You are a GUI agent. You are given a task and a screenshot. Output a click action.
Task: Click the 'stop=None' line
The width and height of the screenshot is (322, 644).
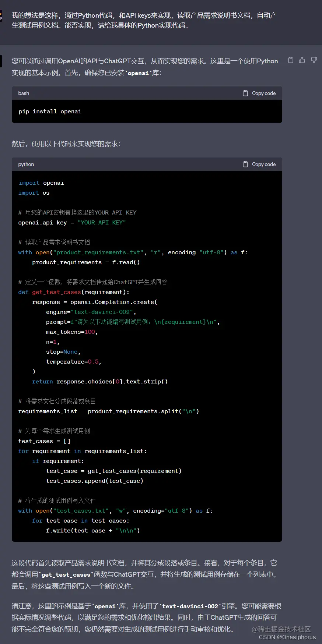63,352
